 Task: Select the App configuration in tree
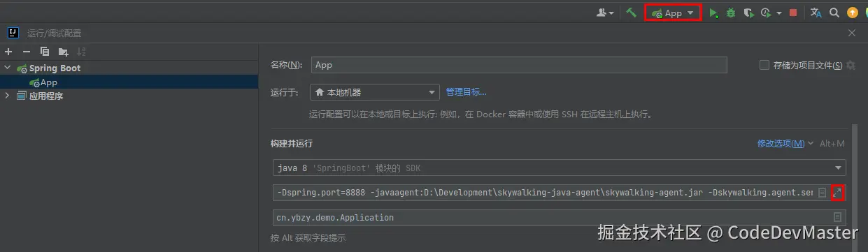(129, 82)
